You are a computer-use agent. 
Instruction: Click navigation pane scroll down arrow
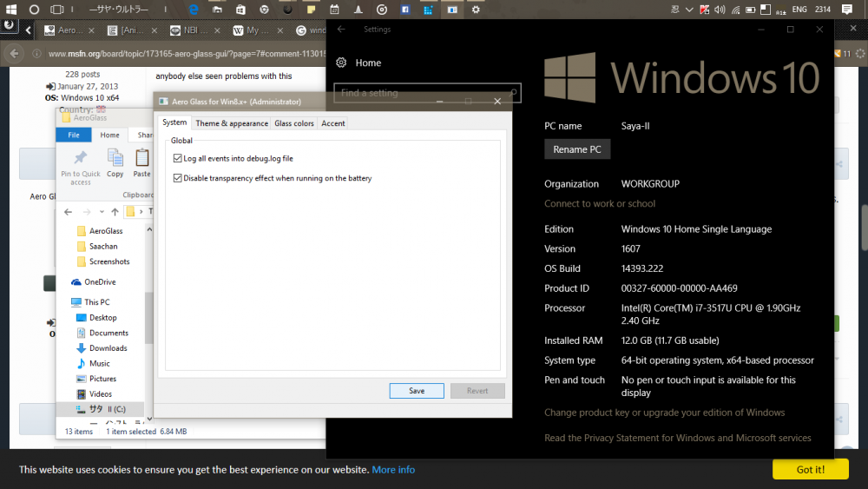click(x=149, y=419)
